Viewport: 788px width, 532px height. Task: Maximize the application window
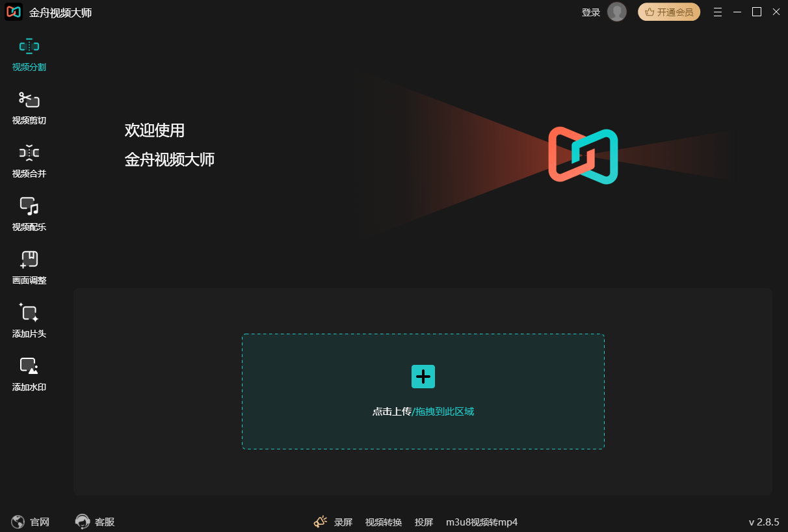(757, 12)
